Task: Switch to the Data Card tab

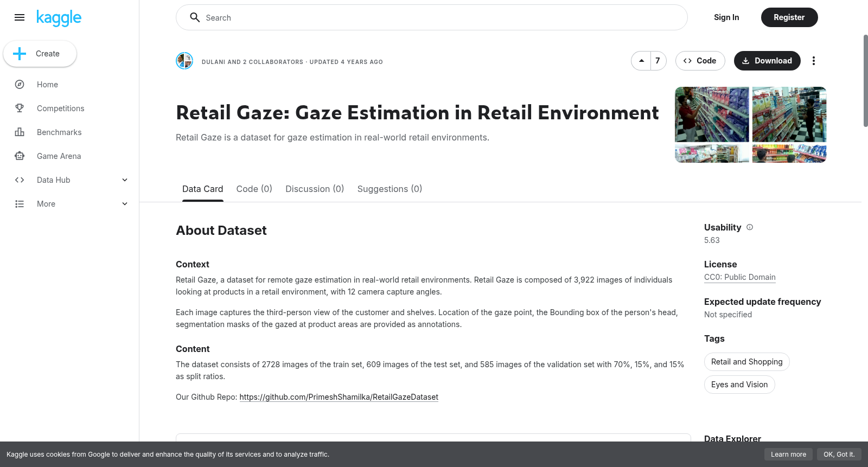Action: tap(202, 189)
